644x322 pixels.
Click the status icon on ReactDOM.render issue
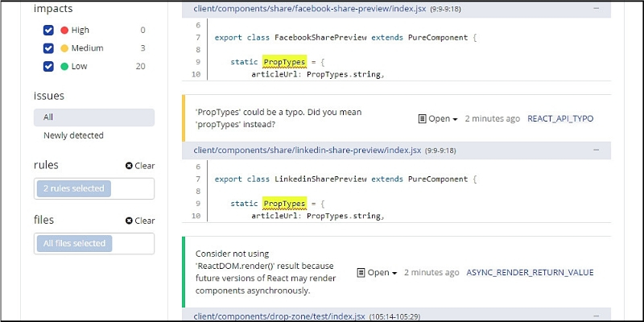(361, 273)
